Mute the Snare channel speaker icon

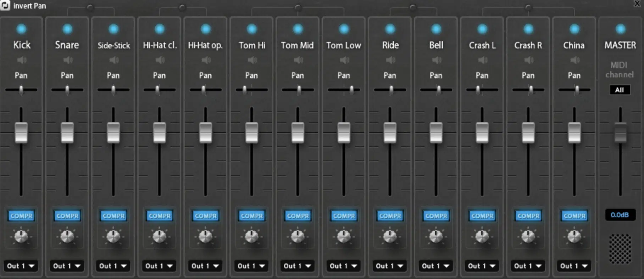coord(67,60)
